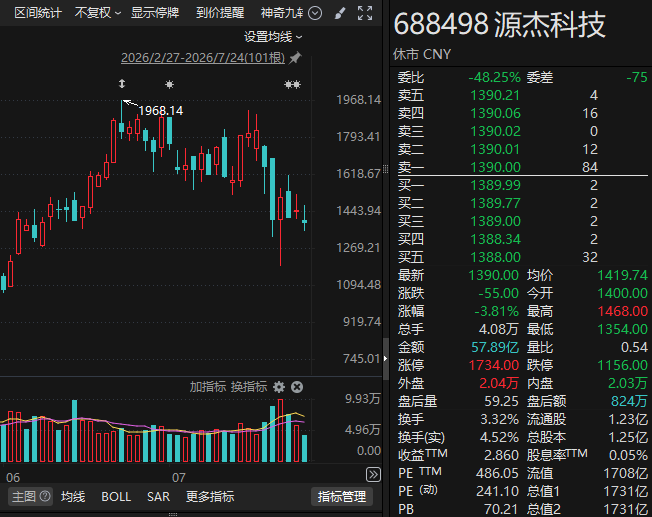Open 到价提醒 price alert
Screen dimensions: 652x517
pos(220,13)
